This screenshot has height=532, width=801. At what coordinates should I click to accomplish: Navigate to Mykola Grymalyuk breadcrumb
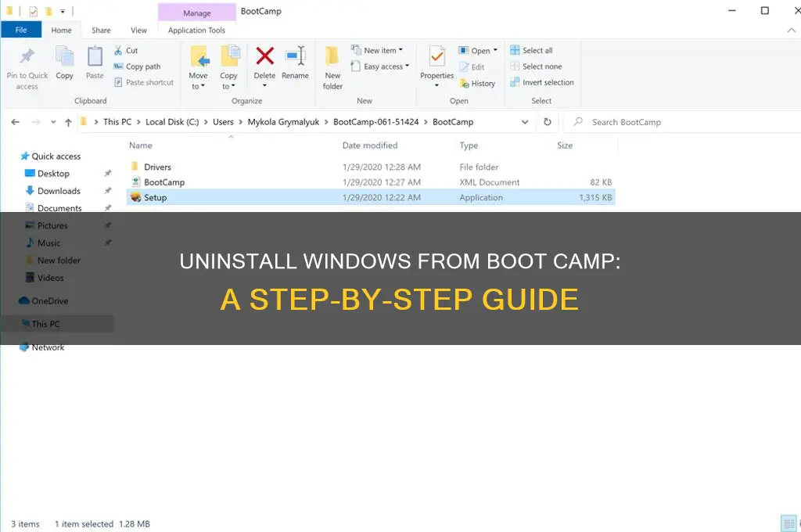coord(283,122)
